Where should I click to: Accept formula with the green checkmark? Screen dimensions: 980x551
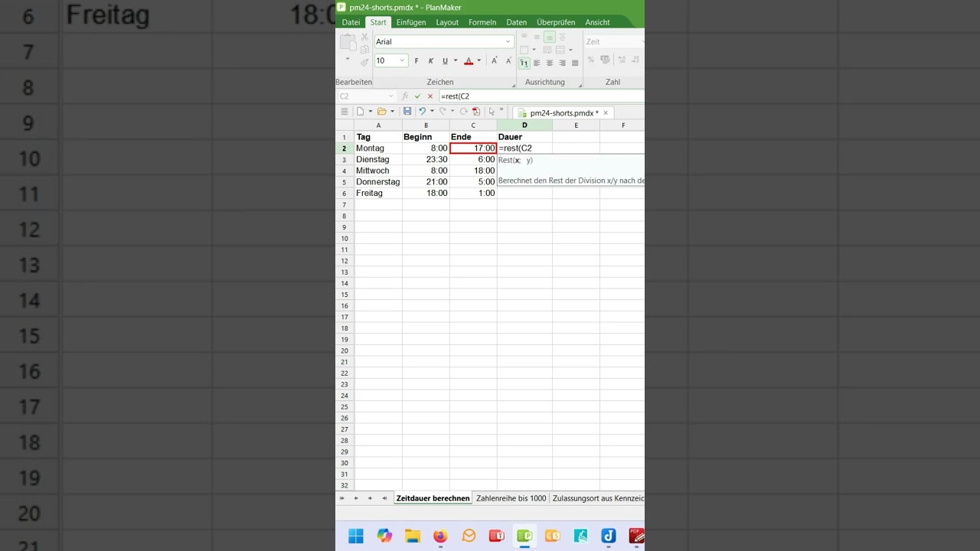click(418, 96)
